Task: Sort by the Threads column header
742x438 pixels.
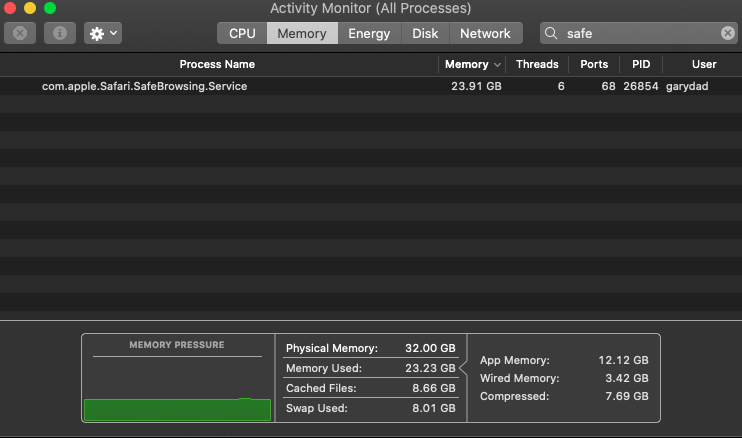Action: [x=537, y=64]
